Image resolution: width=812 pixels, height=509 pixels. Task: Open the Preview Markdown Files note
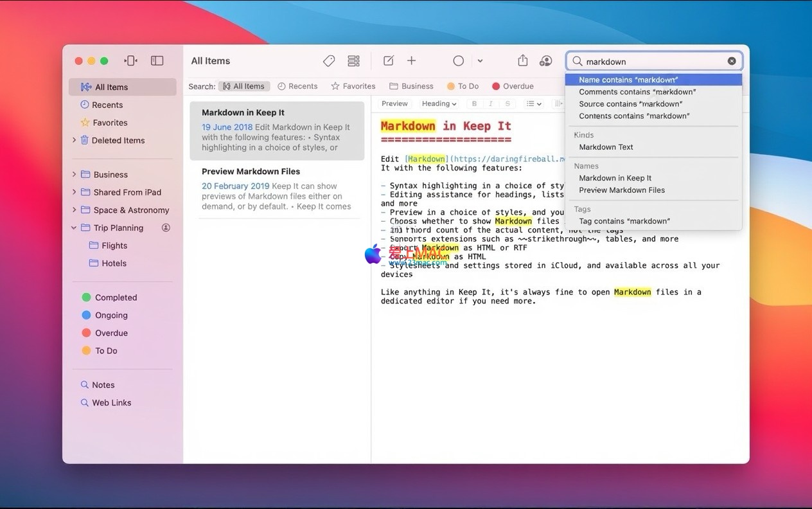251,172
